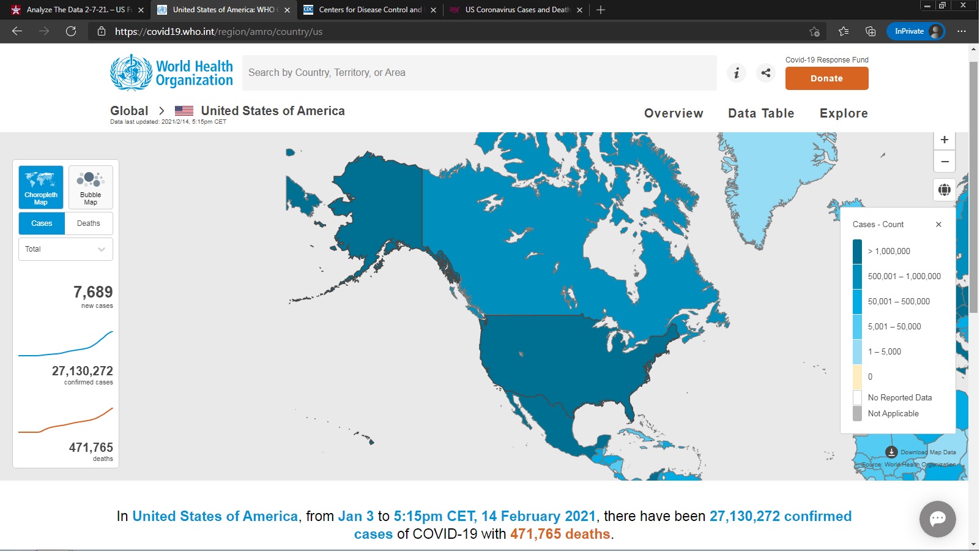Close the Cases - Count legend

[938, 225]
